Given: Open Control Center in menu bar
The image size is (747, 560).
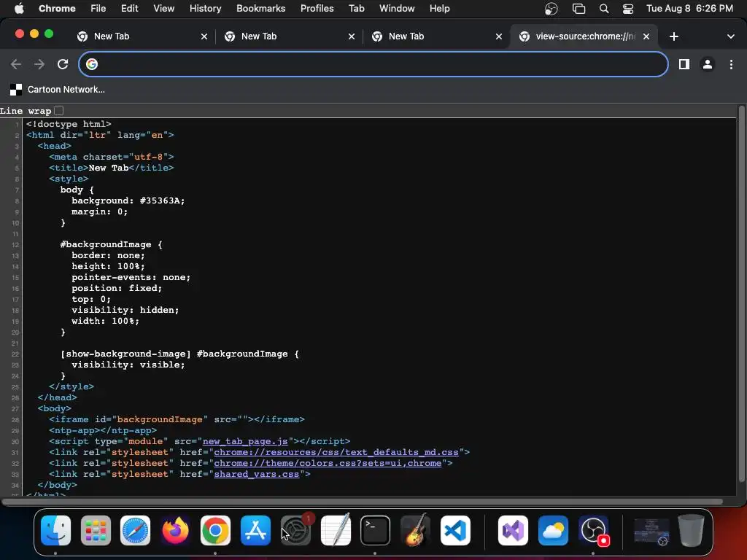Looking at the screenshot, I should [x=628, y=9].
